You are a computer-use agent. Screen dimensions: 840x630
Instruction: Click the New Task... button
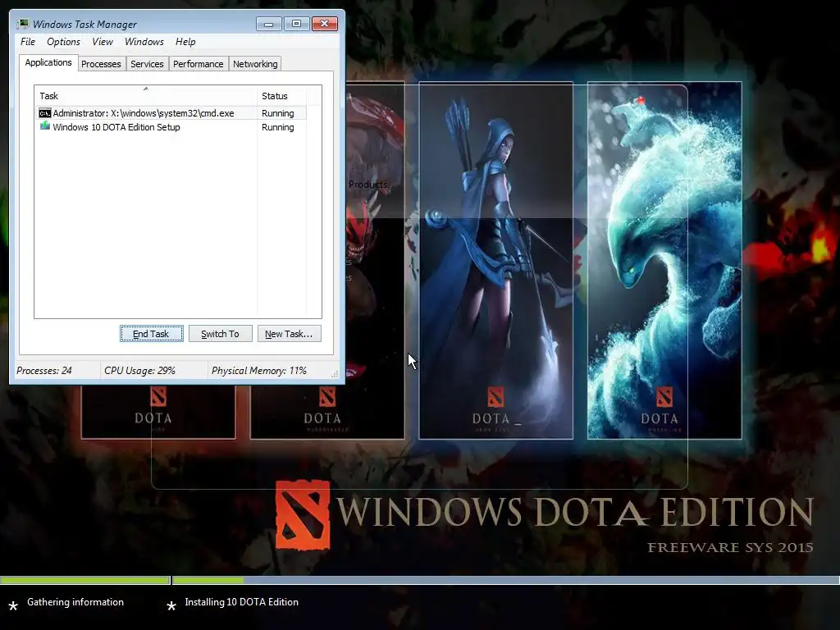pos(289,334)
